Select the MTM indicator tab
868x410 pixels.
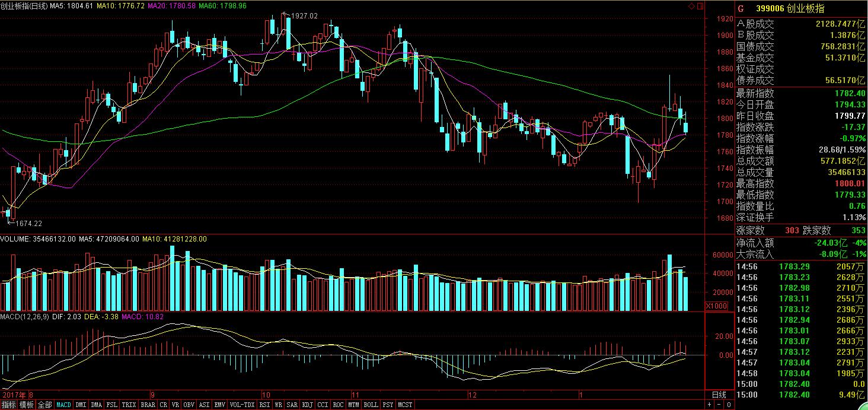pos(353,405)
